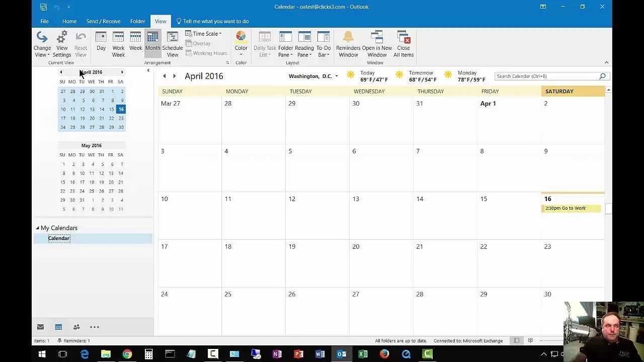Open the Windows Start menu
The width and height of the screenshot is (644, 362).
(x=42, y=354)
